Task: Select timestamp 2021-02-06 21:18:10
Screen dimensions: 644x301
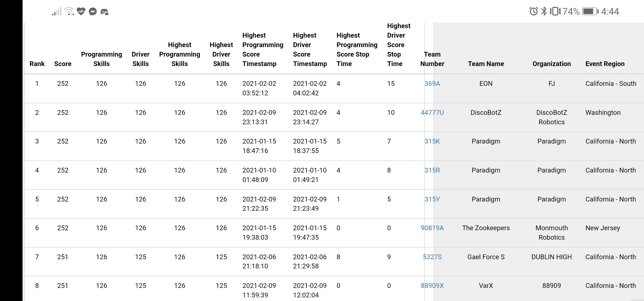Action: [259, 261]
